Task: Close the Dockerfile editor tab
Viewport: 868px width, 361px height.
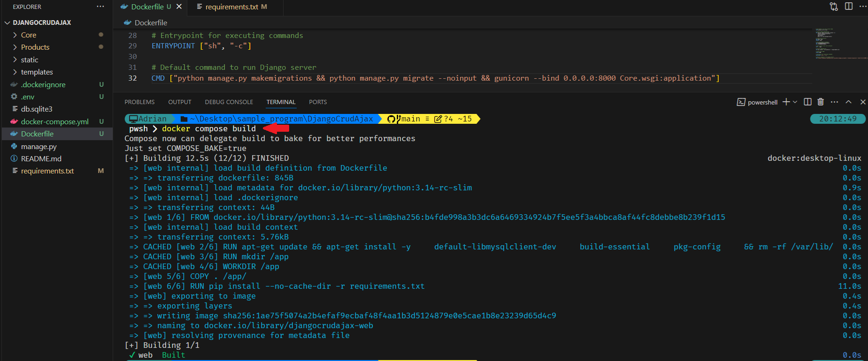Action: tap(179, 7)
